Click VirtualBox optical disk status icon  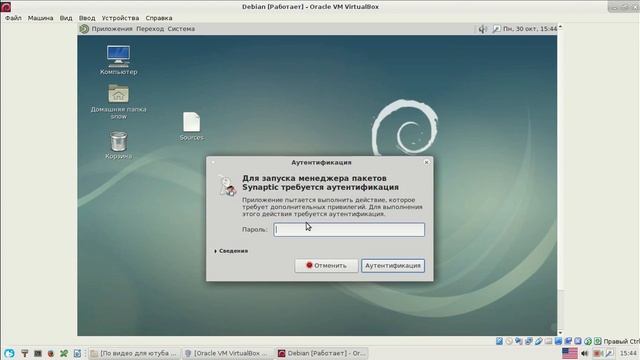click(509, 341)
